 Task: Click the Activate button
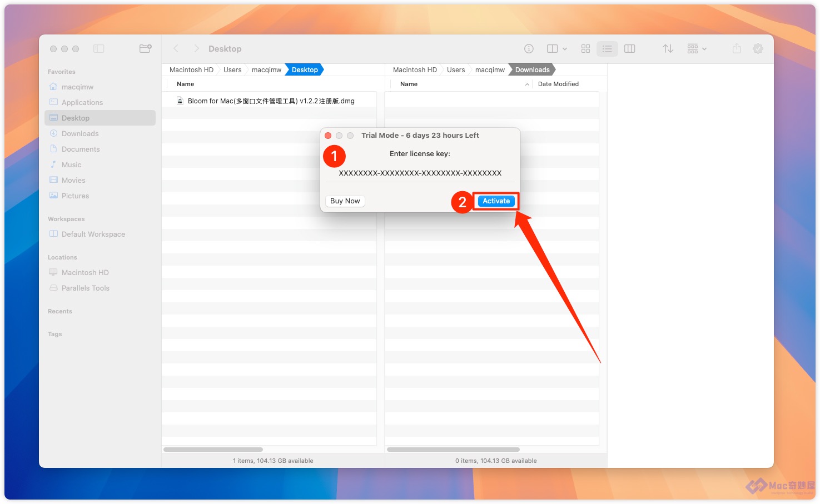(496, 201)
